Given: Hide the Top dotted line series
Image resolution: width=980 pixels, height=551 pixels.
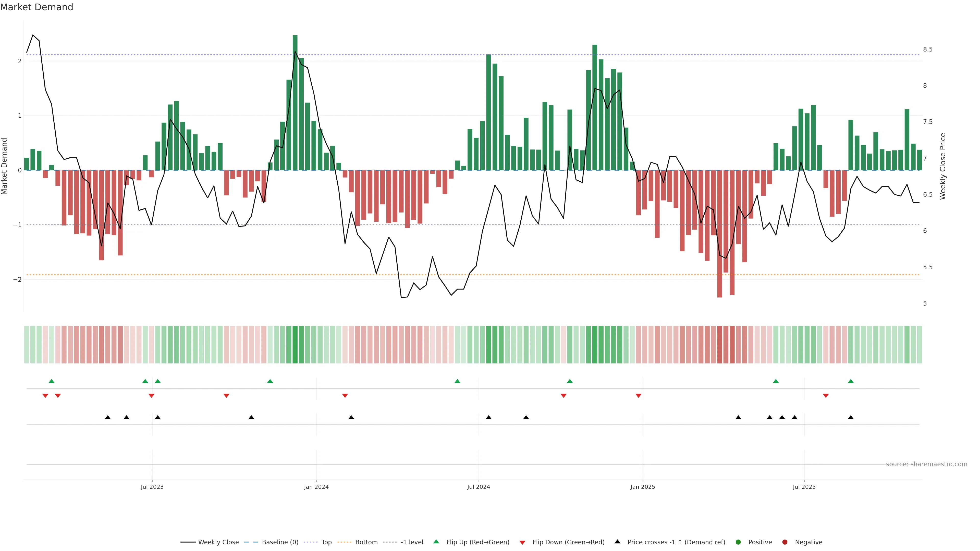Looking at the screenshot, I should [x=326, y=542].
